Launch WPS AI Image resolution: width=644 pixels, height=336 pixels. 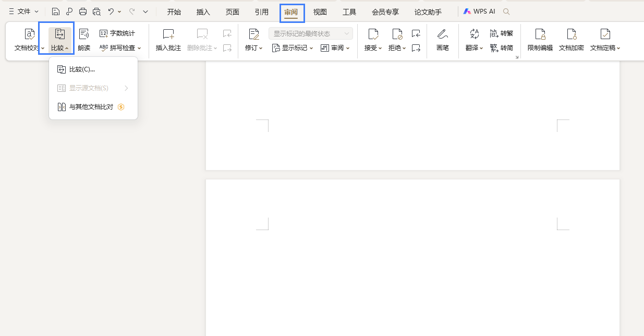[x=479, y=11]
